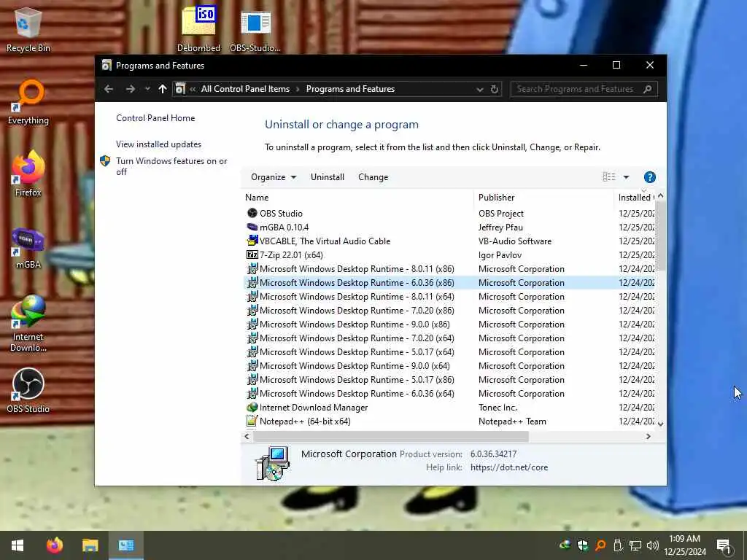This screenshot has width=747, height=560.
Task: Click the horizontal scroll right arrow
Action: pos(648,436)
